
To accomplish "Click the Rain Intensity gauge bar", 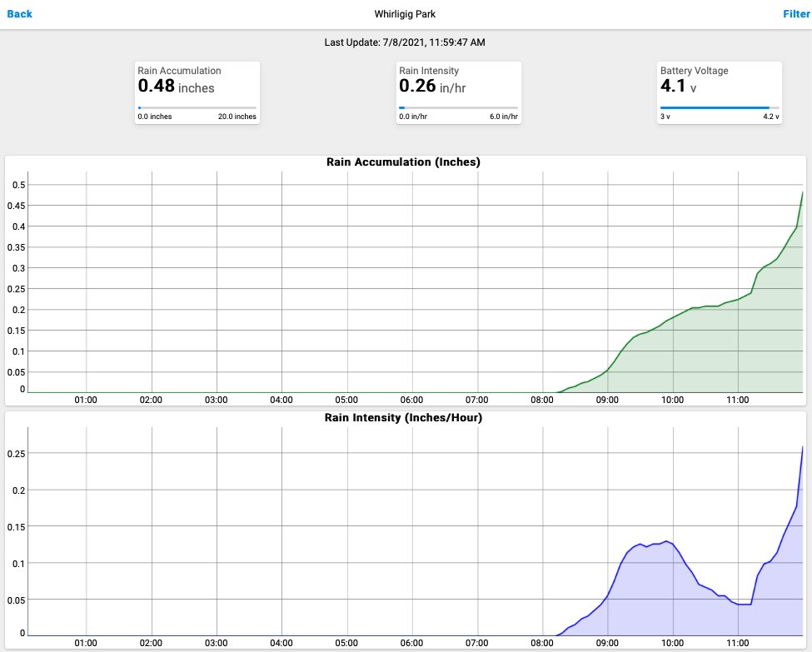I will coord(458,107).
